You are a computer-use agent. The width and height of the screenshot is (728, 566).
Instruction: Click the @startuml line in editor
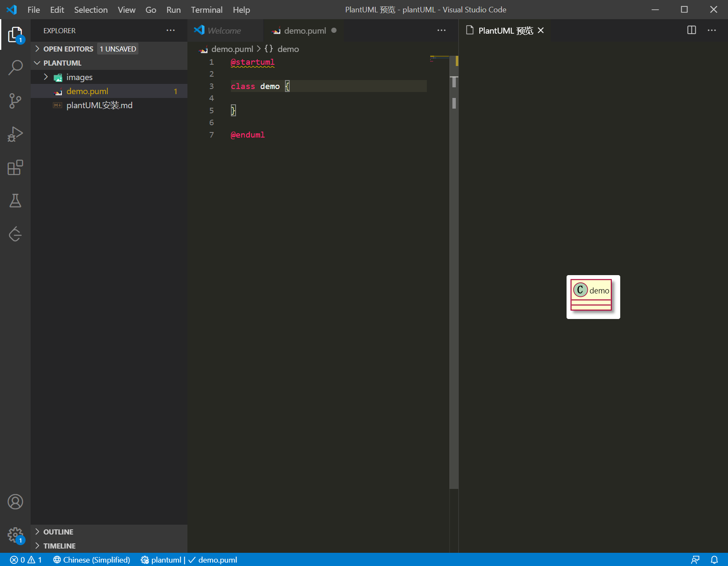click(x=253, y=62)
